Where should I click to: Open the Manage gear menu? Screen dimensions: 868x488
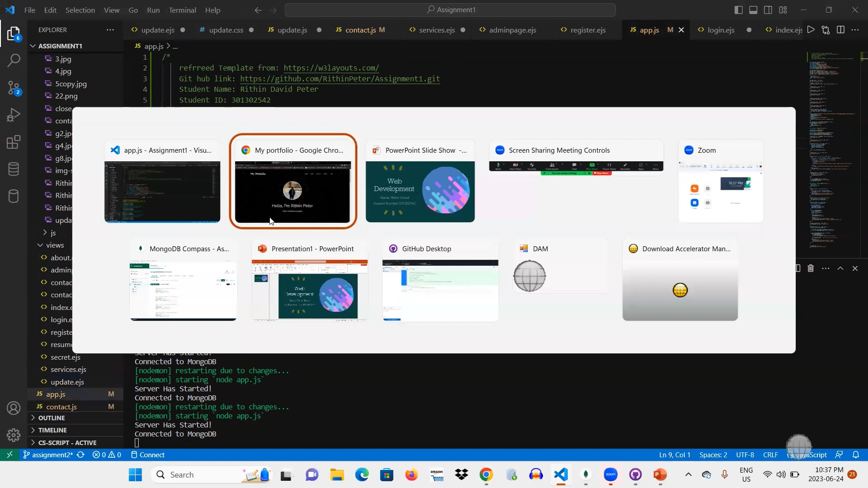coord(14,435)
